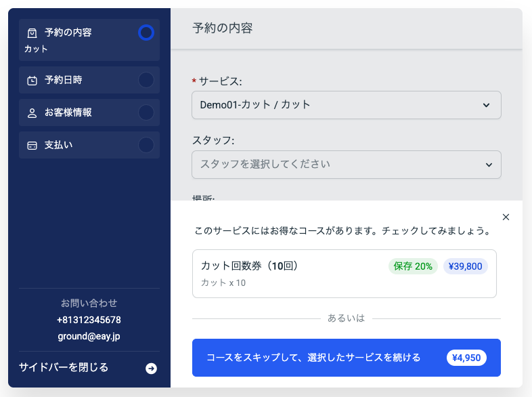Go to the 支払い step

[59, 145]
